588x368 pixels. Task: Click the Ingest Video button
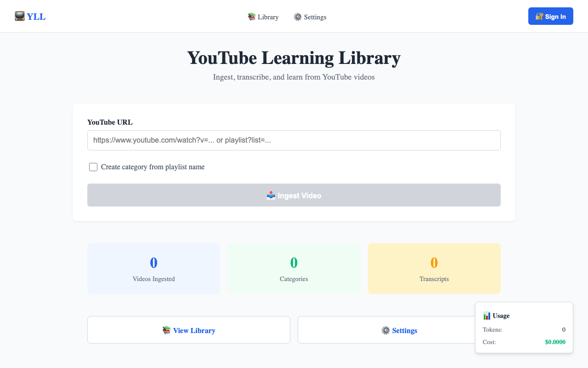[294, 195]
